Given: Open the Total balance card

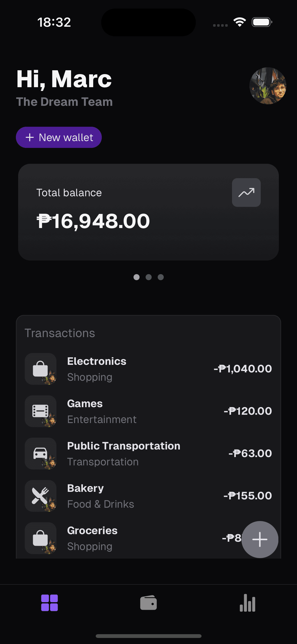Looking at the screenshot, I should click(x=148, y=212).
